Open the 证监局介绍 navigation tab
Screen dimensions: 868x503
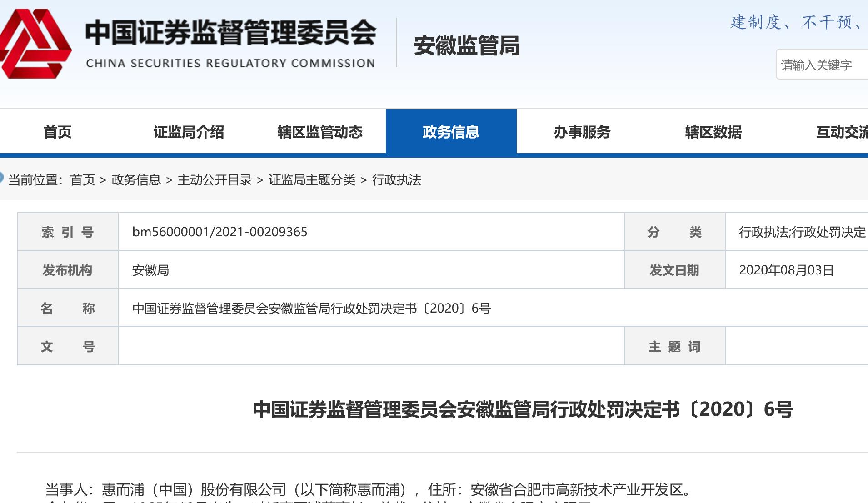click(189, 132)
